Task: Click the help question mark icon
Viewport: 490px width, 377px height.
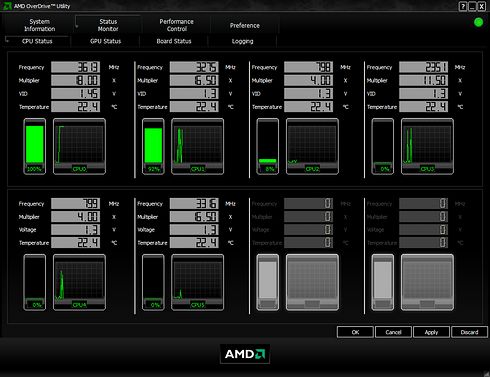Action: click(463, 6)
